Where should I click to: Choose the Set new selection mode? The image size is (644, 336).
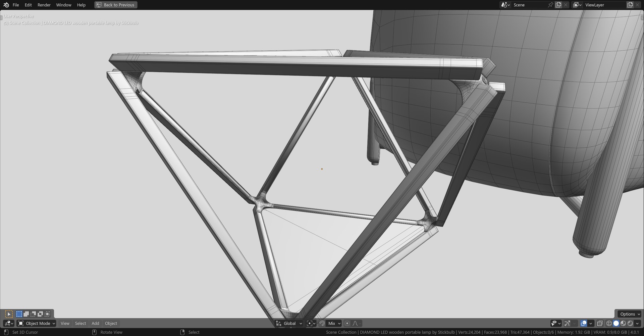coord(19,314)
